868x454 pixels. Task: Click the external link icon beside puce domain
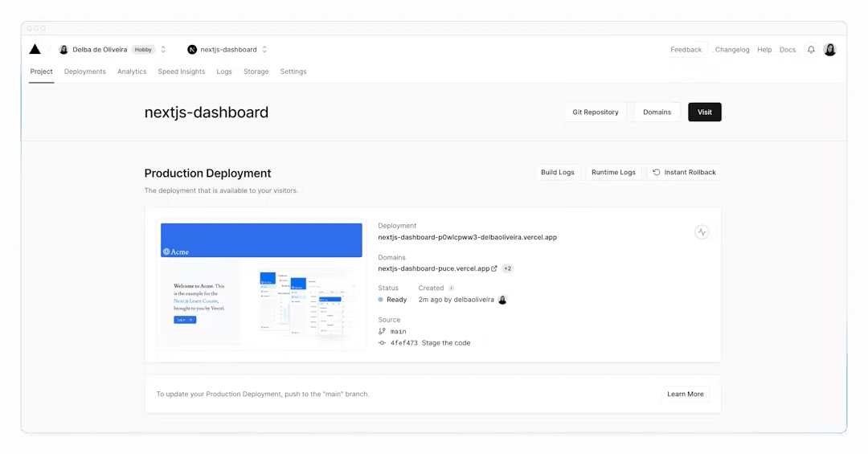tap(494, 268)
